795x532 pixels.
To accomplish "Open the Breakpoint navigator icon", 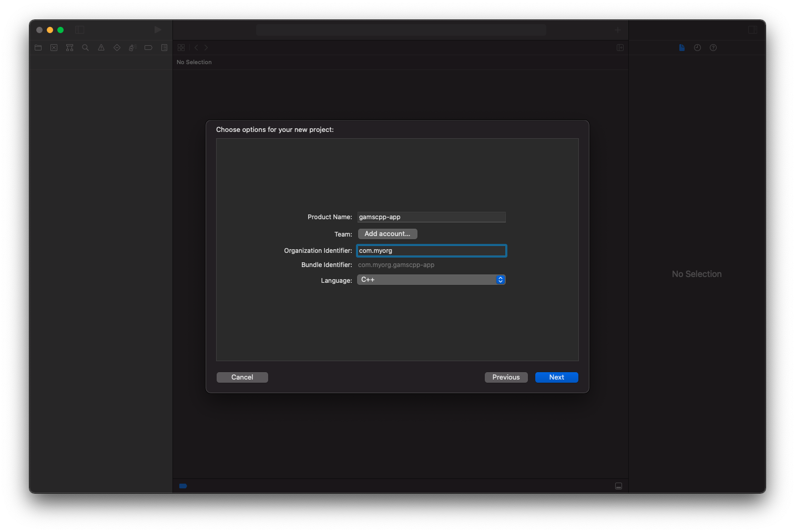I will click(x=148, y=48).
